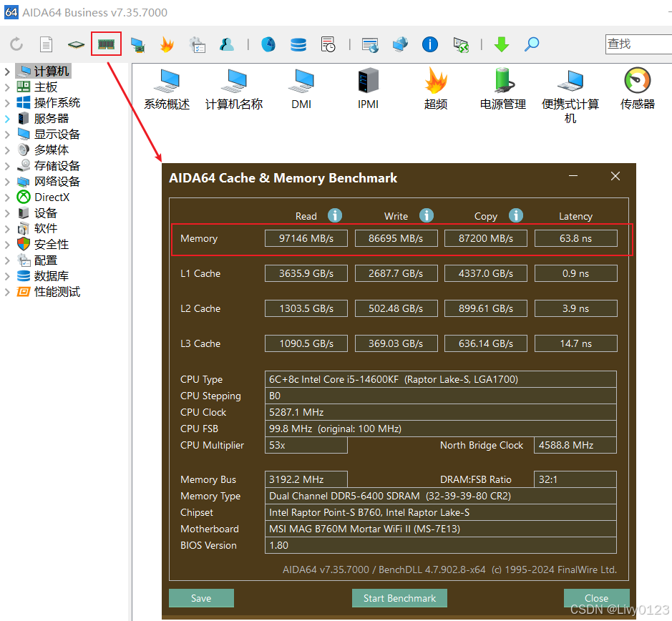
Task: Open the blue pie chart toolbar icon
Action: tap(268, 44)
